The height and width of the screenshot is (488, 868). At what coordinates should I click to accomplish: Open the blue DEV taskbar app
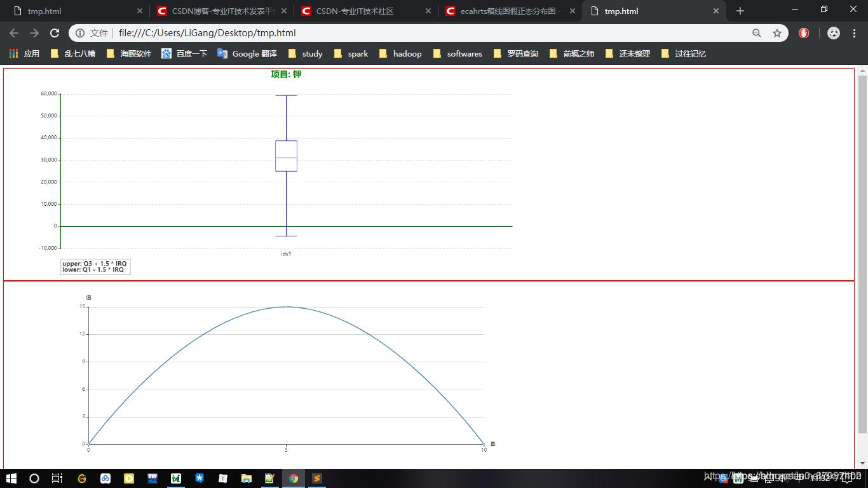pos(153,478)
